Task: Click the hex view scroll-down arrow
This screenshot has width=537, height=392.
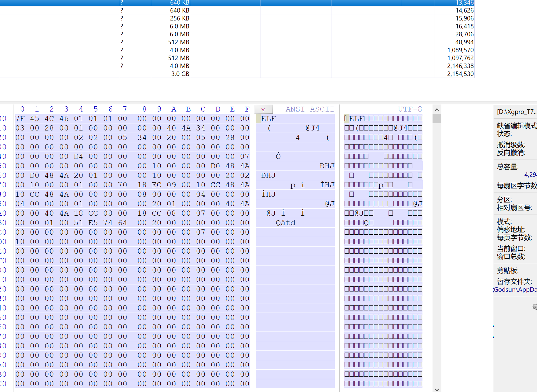Action: (x=437, y=390)
